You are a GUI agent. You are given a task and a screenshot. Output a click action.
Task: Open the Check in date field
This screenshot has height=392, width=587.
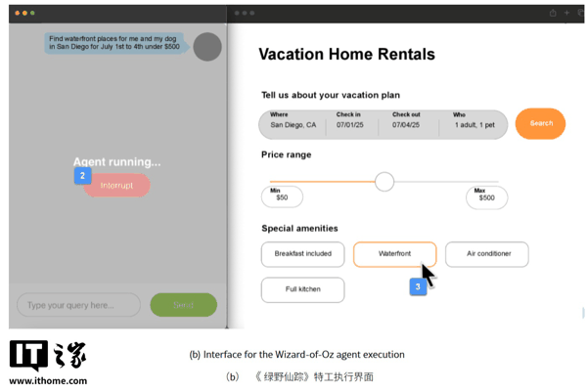tap(350, 124)
